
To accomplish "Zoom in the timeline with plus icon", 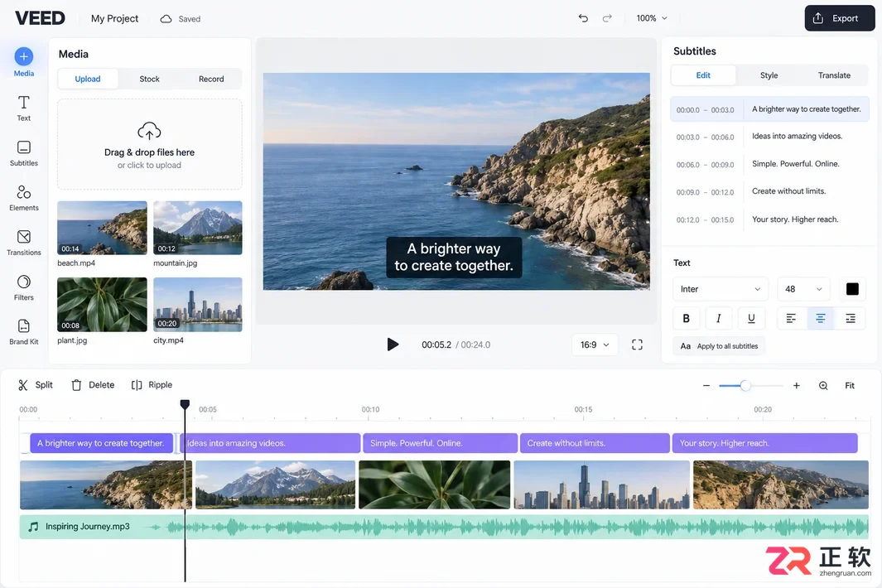I will pos(797,385).
